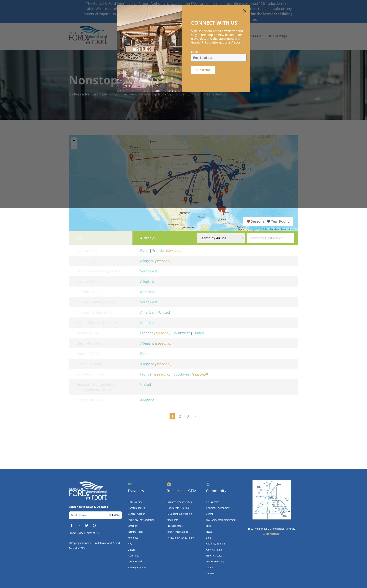367x588 pixels.
Task: Open the Parking & Transportation link
Action: pos(141,520)
